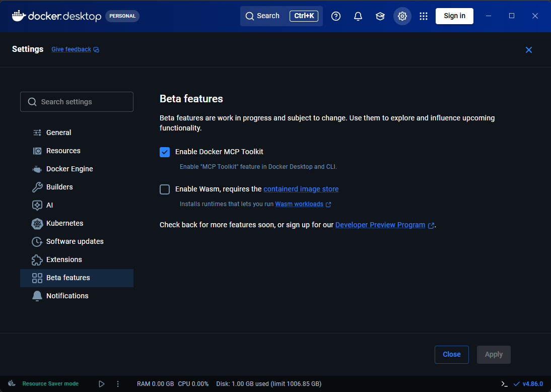Open the Give feedback link

pos(72,49)
